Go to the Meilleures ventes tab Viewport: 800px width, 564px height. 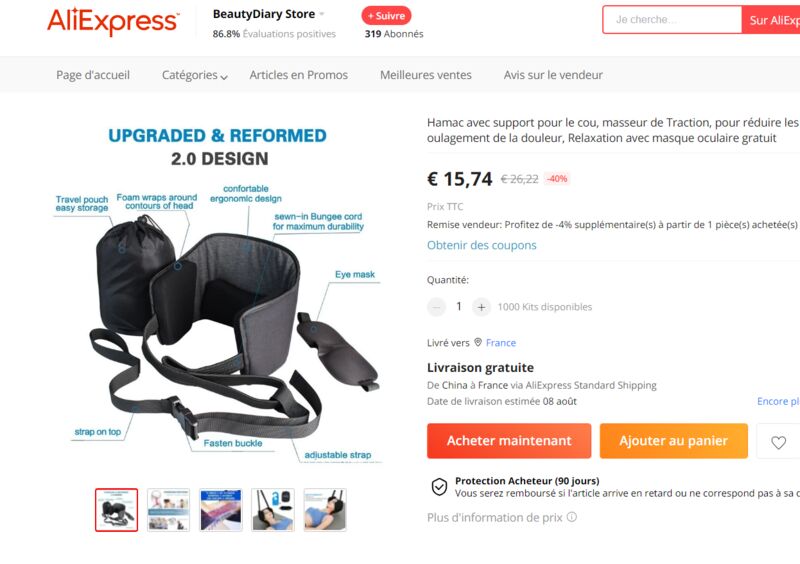pyautogui.click(x=426, y=75)
